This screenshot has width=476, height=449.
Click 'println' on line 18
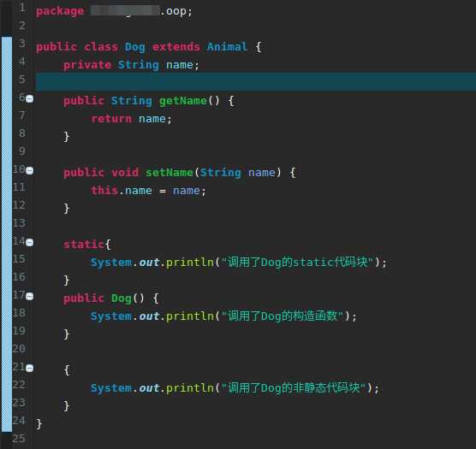point(190,316)
